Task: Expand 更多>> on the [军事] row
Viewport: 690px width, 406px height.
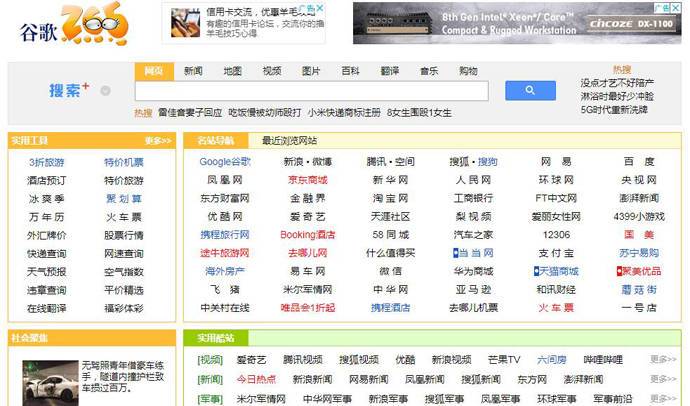Action: tap(663, 399)
